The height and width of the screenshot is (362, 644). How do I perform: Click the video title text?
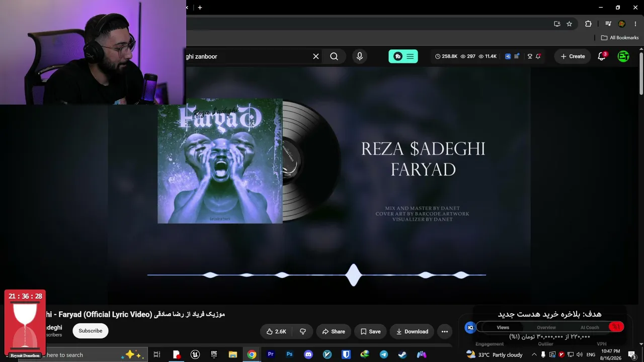tap(135, 314)
